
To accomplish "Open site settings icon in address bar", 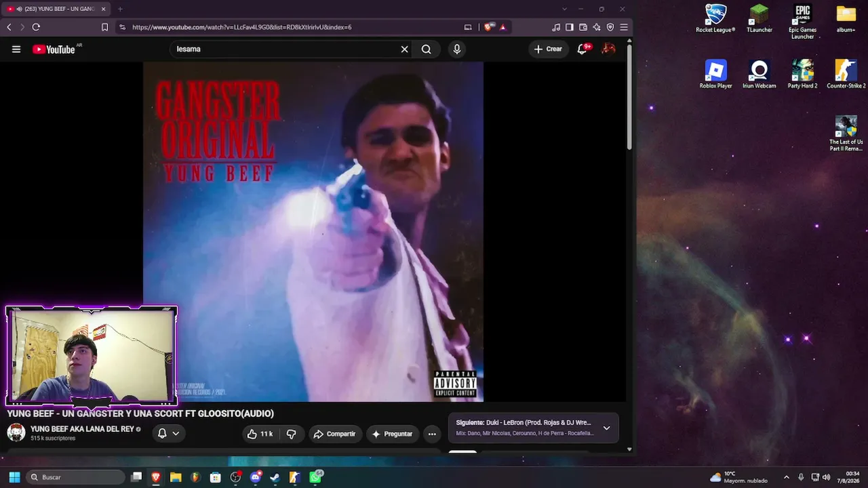I will 122,27.
